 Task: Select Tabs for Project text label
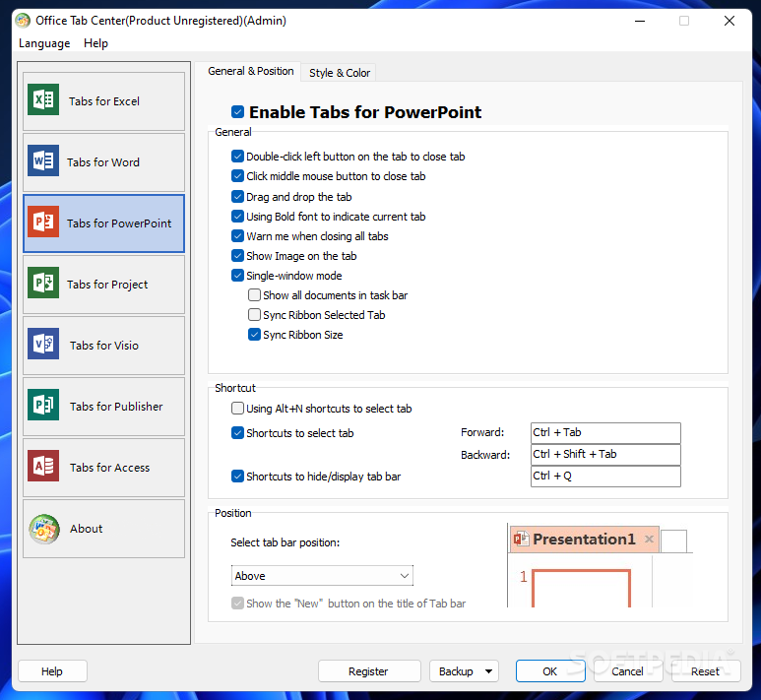coord(107,285)
